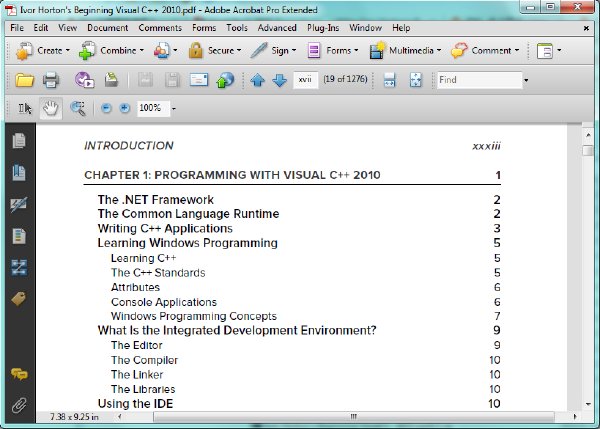Image resolution: width=600 pixels, height=429 pixels.
Task: Click the first grayed-out Save icon
Action: tap(145, 80)
